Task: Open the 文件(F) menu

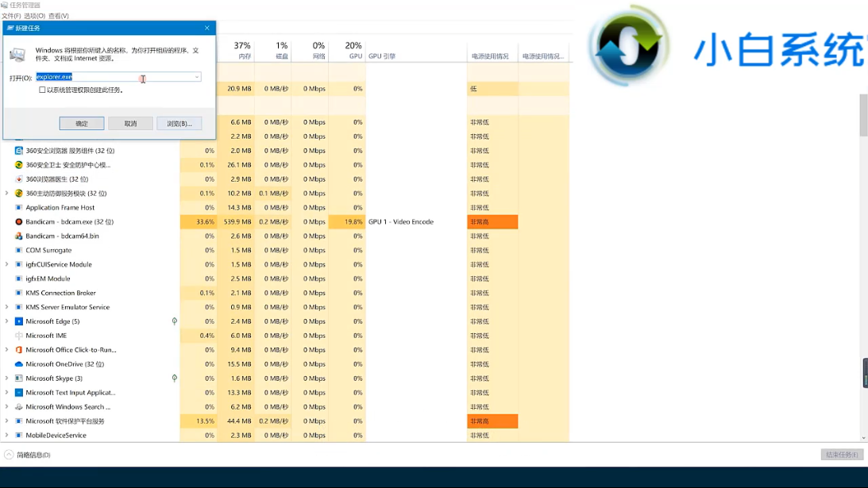Action: (11, 16)
